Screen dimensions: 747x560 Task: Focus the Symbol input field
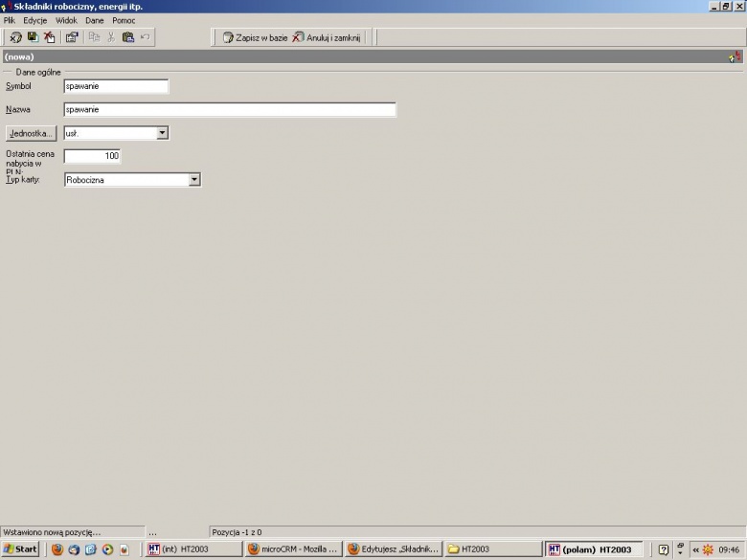116,86
